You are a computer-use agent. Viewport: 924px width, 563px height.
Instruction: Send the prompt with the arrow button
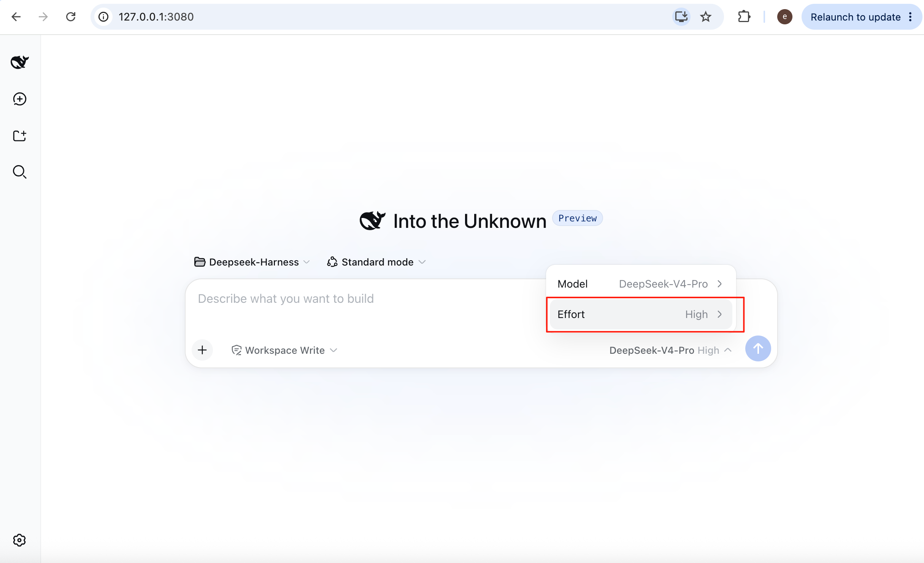click(758, 348)
